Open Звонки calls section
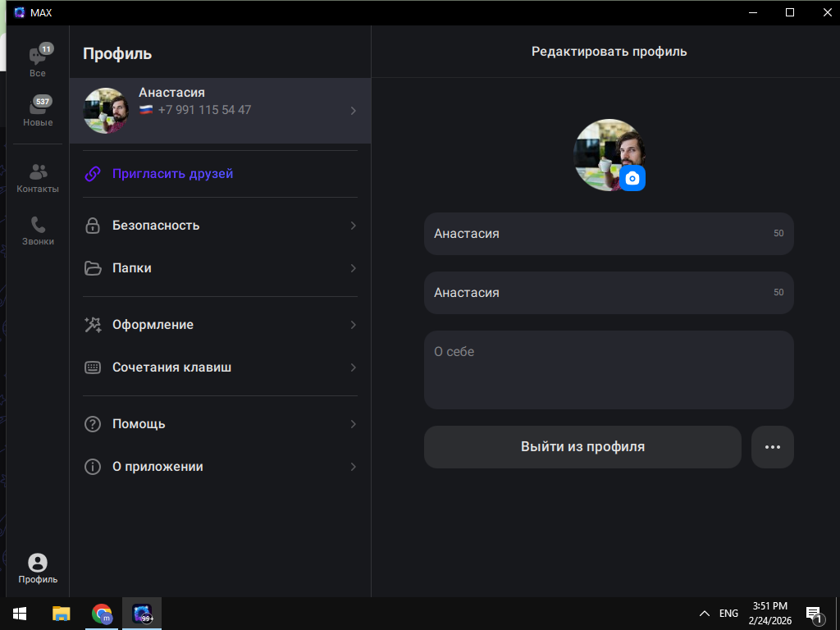Screen dimensions: 840x630 (38, 231)
